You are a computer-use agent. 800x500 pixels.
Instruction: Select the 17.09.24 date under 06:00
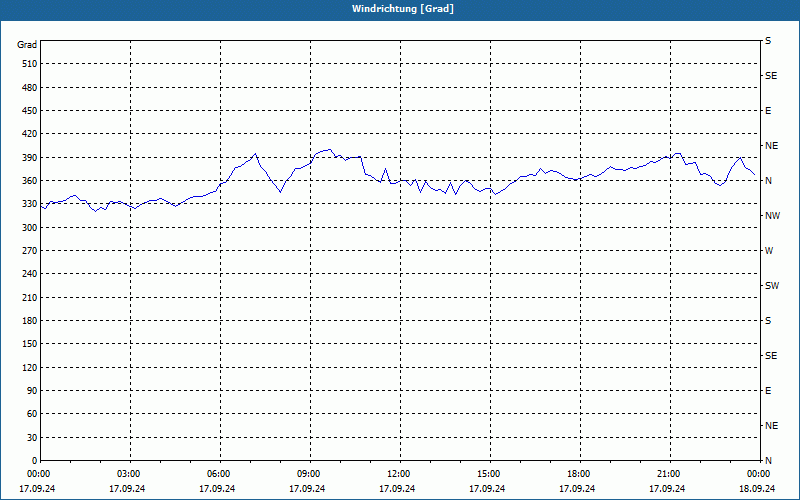coord(217,489)
